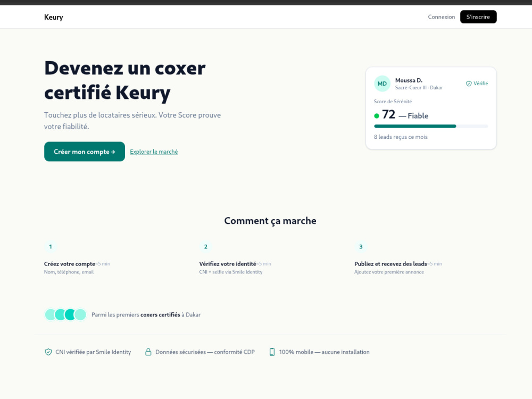
Task: Click the name Moussa D. on card
Action: [409, 80]
